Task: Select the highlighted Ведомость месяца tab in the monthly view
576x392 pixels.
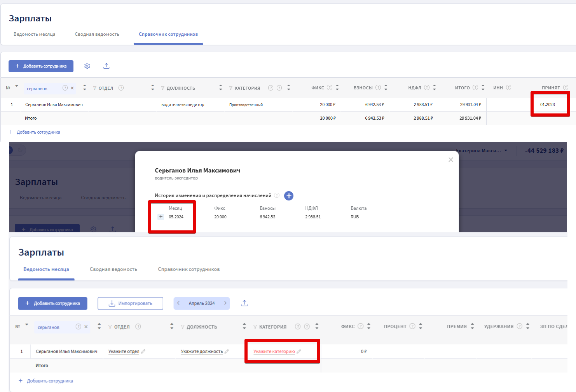Action: [46, 269]
